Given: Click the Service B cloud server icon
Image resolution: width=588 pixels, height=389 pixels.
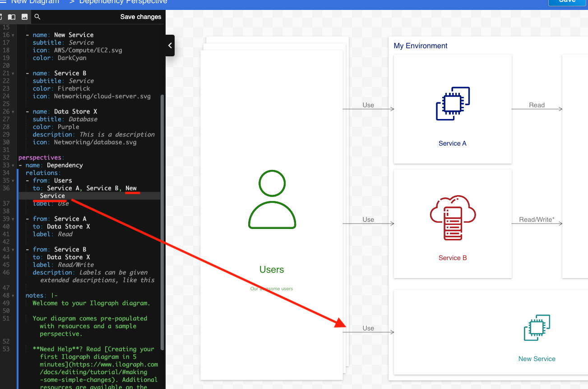Looking at the screenshot, I should (453, 218).
